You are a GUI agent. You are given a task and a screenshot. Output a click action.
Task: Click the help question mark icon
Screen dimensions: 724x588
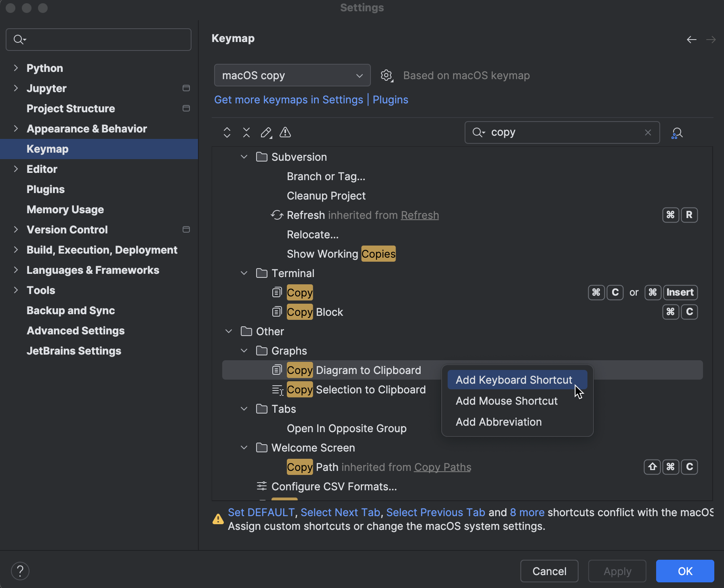(x=20, y=571)
